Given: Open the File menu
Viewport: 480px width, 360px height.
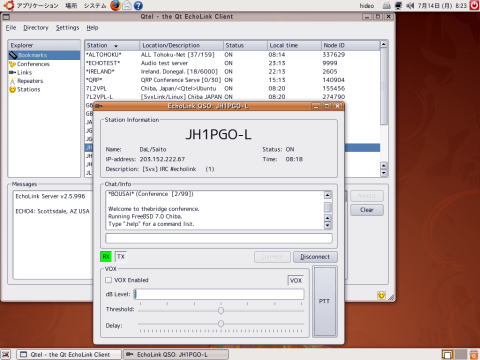Looking at the screenshot, I should (x=11, y=28).
